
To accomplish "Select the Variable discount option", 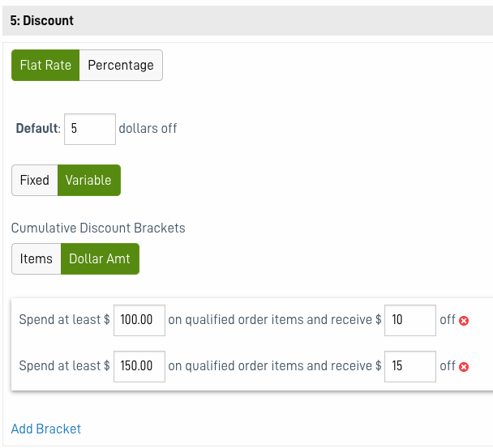I will tap(89, 181).
